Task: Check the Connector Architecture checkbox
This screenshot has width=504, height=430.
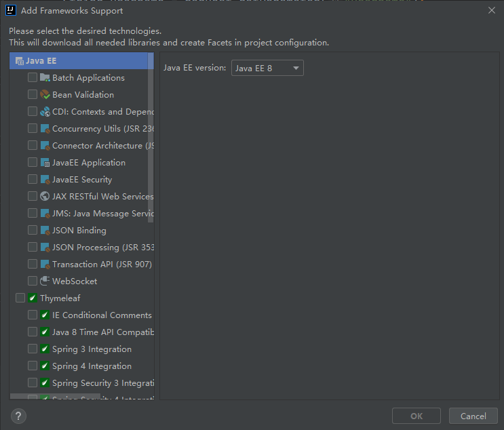Action: (x=33, y=145)
